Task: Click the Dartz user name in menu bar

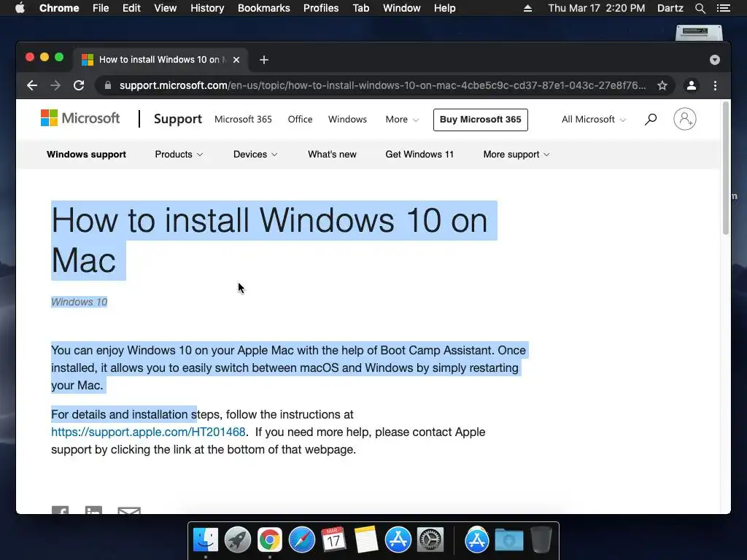Action: pyautogui.click(x=670, y=8)
